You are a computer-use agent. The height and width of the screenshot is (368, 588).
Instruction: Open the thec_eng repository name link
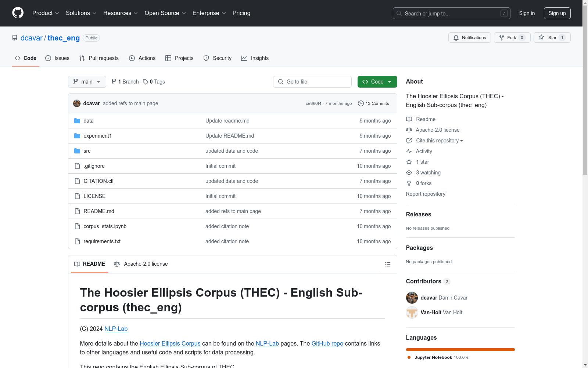[x=64, y=38]
